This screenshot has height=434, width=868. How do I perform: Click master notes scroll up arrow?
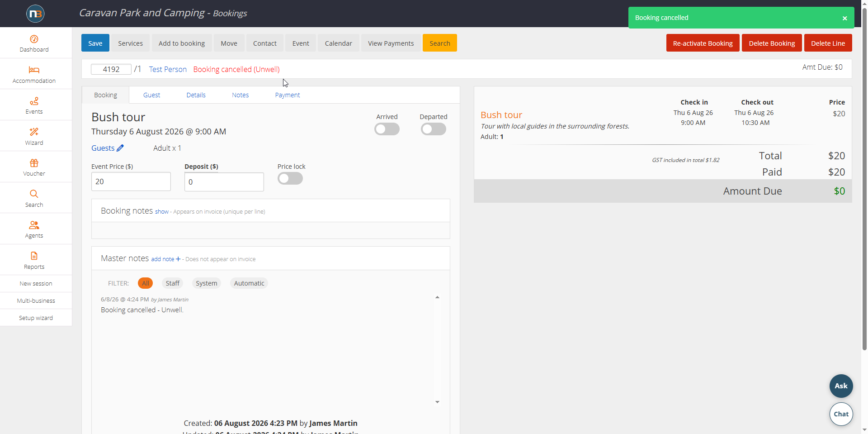(x=437, y=297)
